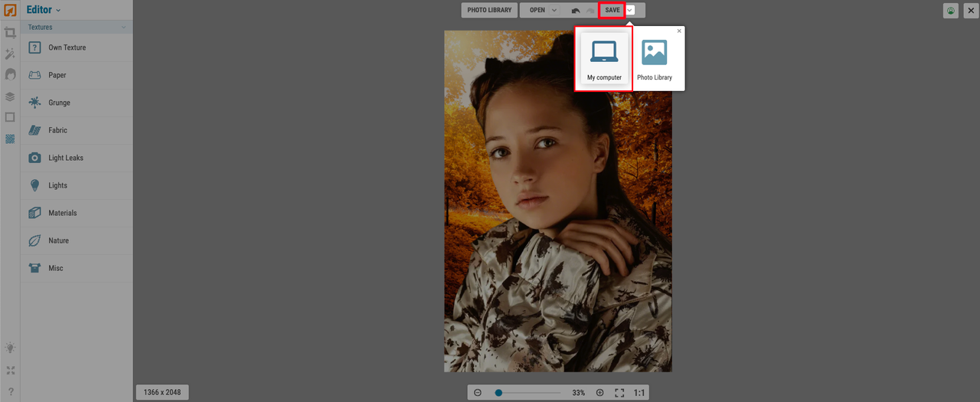Set zoom to 1:1 actual size
The width and height of the screenshot is (980, 402).
[x=639, y=393]
